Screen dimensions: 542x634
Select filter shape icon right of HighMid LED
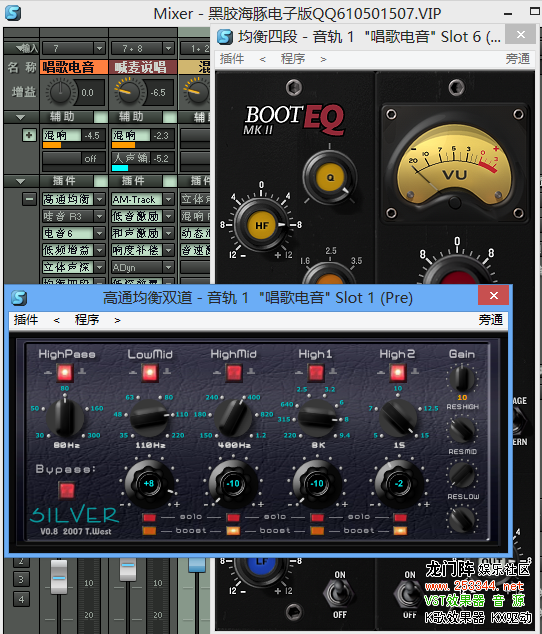point(251,371)
